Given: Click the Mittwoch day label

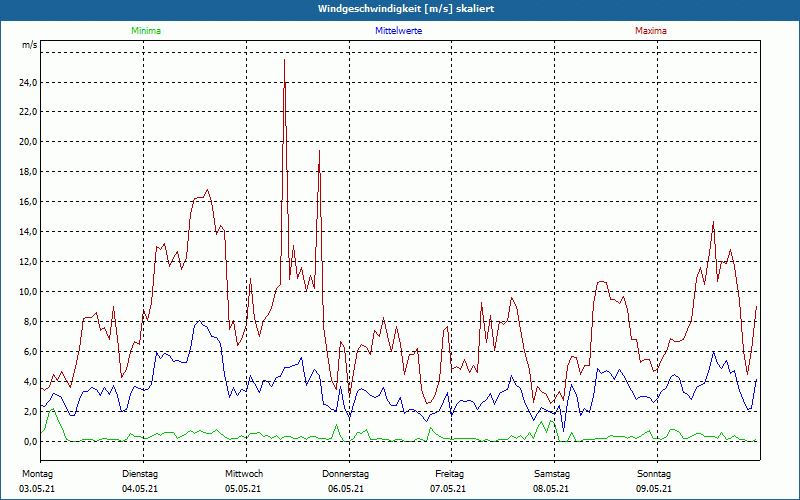Looking at the screenshot, I should coord(244,474).
